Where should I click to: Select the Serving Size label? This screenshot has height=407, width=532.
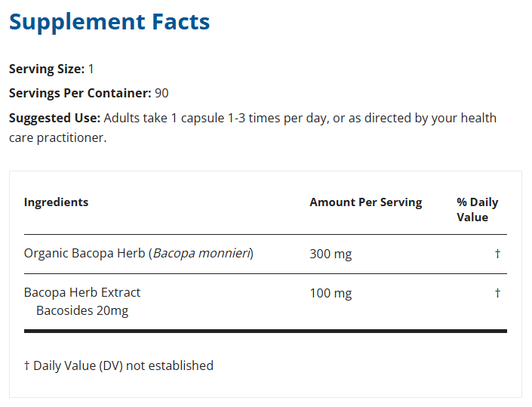click(47, 69)
